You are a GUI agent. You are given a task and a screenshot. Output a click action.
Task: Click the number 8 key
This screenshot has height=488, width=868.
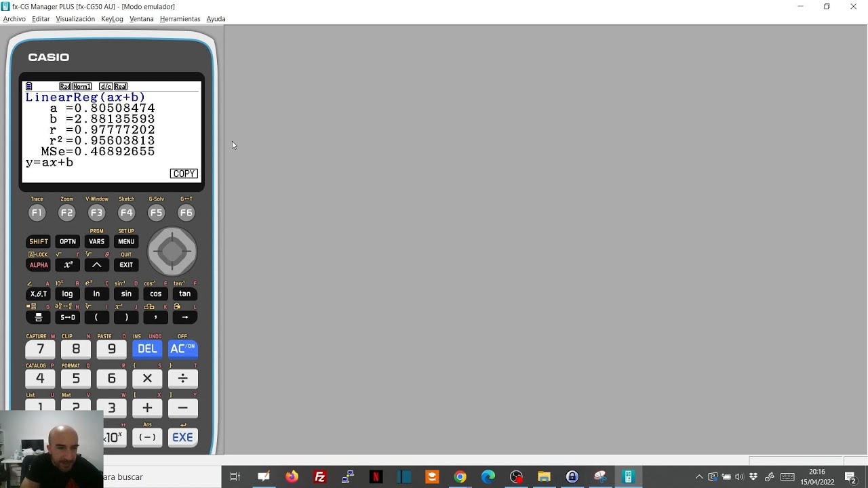coord(76,349)
